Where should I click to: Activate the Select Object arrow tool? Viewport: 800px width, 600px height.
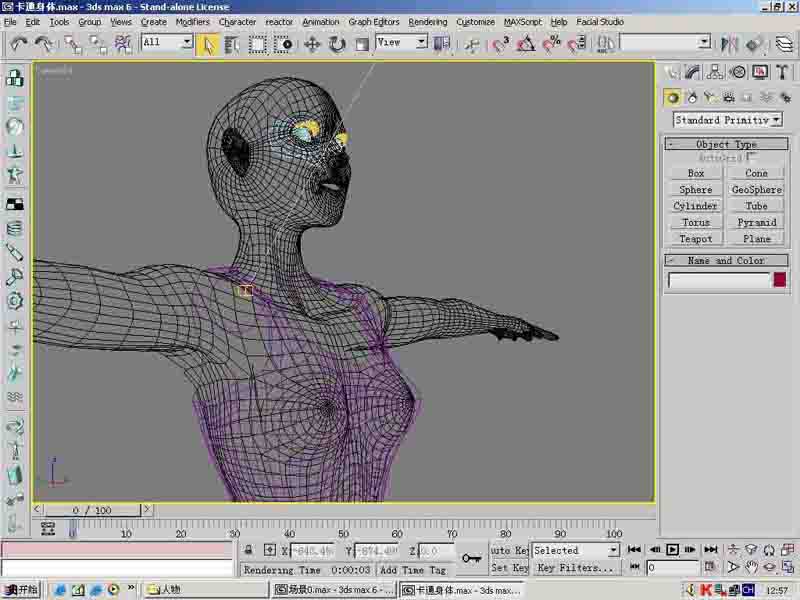click(x=208, y=44)
